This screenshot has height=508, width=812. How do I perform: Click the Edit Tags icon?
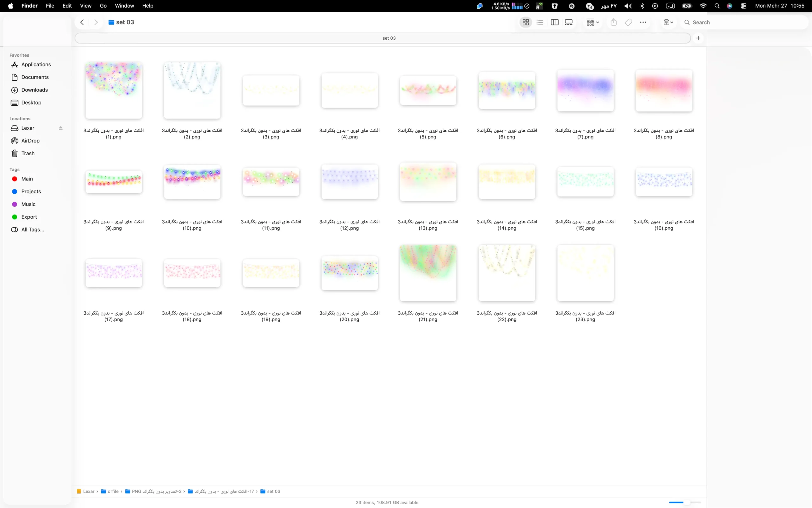pos(628,22)
